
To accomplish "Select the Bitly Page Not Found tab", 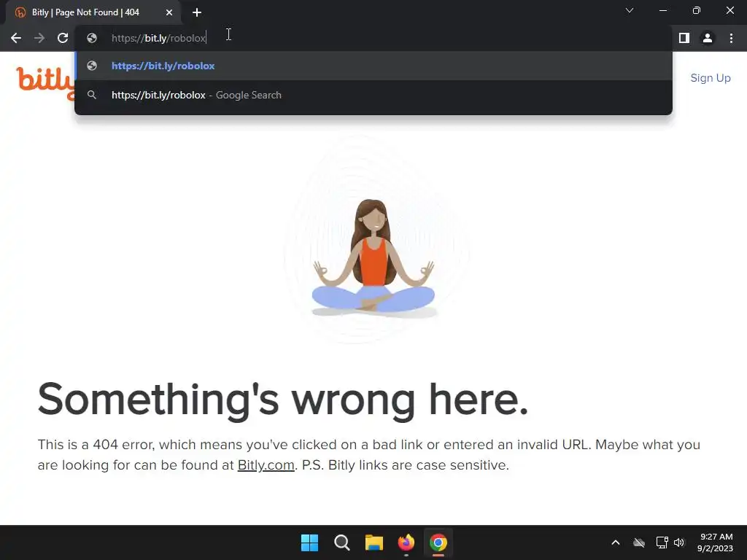I will (x=93, y=12).
